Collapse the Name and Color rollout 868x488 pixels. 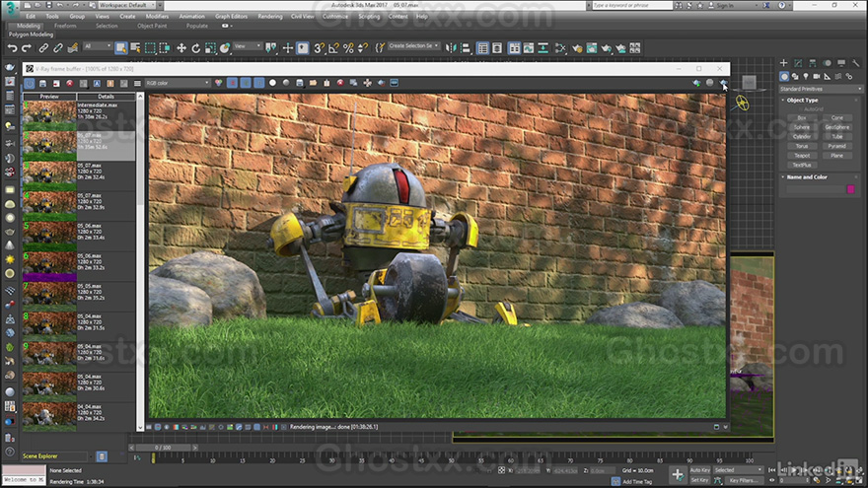click(x=807, y=177)
